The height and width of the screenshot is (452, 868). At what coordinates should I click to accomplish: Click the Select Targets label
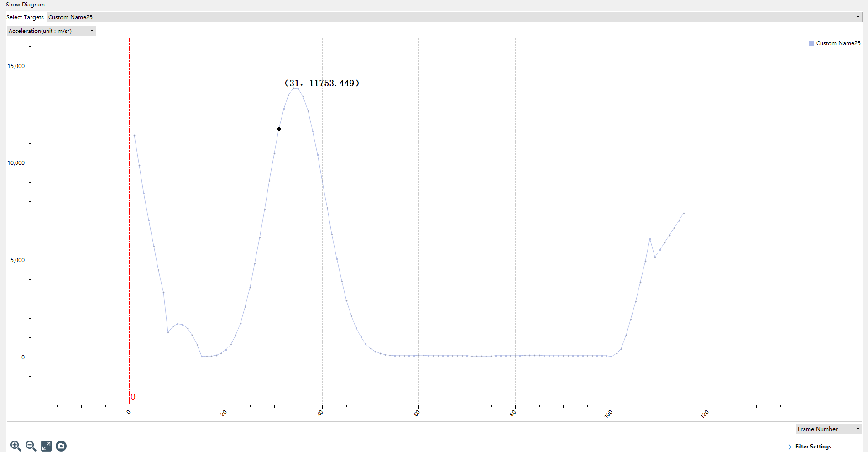(25, 17)
